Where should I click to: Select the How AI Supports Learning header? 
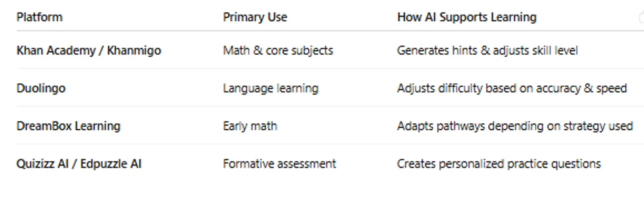pyautogui.click(x=467, y=17)
